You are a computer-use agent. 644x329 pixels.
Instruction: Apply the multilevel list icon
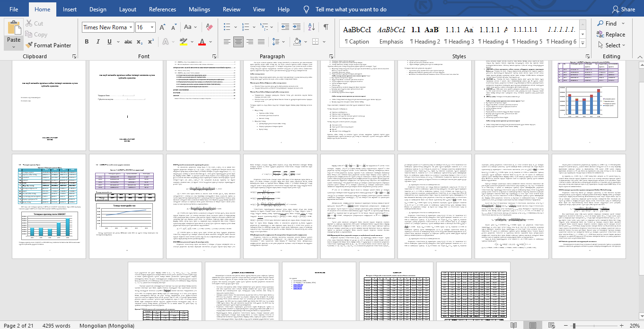264,27
